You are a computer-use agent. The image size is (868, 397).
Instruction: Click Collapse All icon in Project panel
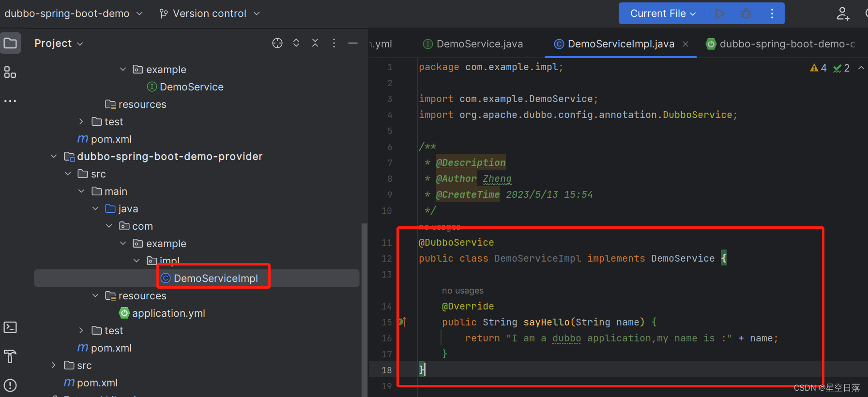pyautogui.click(x=315, y=43)
